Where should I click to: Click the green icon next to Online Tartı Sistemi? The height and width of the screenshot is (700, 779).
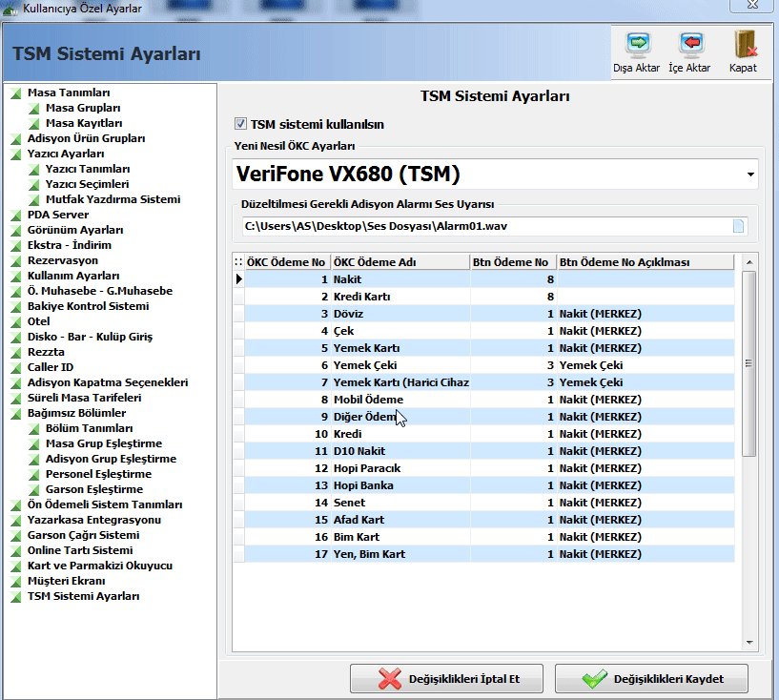pos(16,551)
